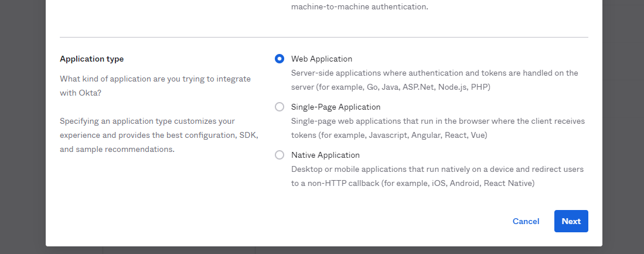The image size is (644, 254).
Task: Select the Web Application radio button
Action: tap(280, 59)
